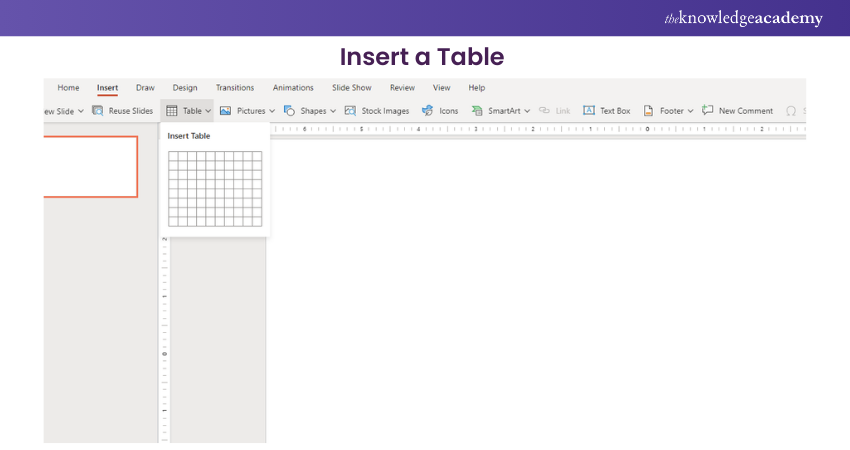
Task: Click the SmartArt icon
Action: (x=477, y=111)
